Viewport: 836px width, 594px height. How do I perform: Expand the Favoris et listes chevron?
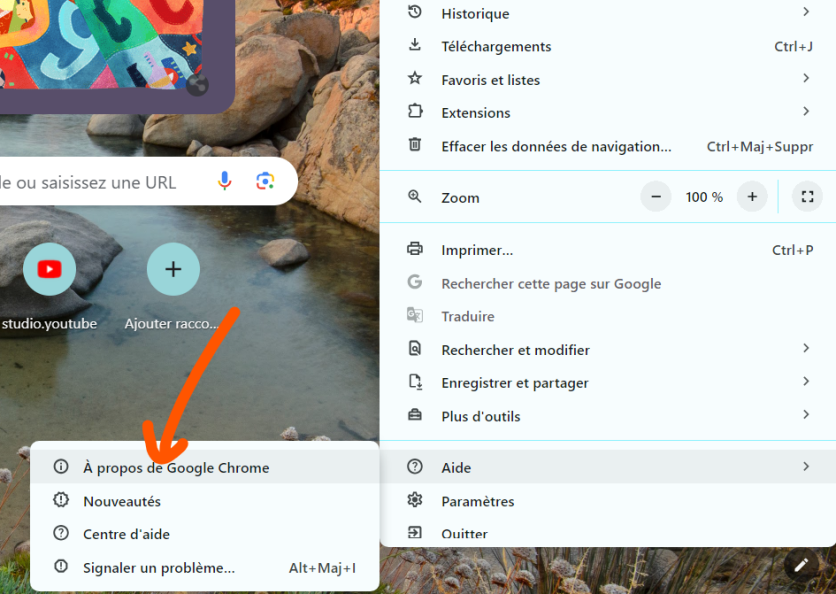coord(806,78)
